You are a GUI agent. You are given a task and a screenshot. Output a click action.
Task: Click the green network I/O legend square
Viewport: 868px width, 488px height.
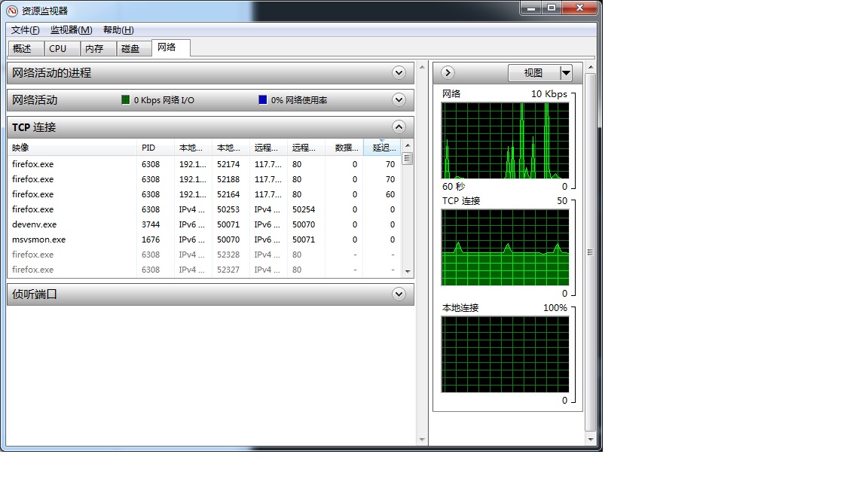click(126, 99)
